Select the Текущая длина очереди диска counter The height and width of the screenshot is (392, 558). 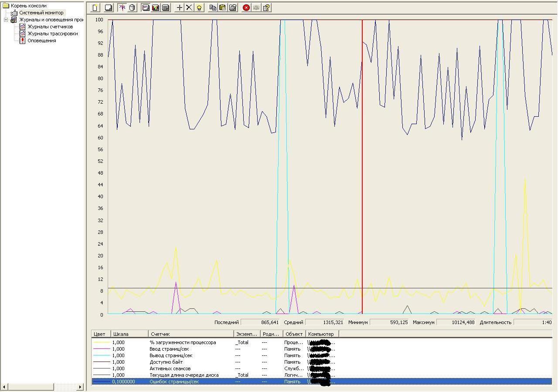tap(322, 375)
